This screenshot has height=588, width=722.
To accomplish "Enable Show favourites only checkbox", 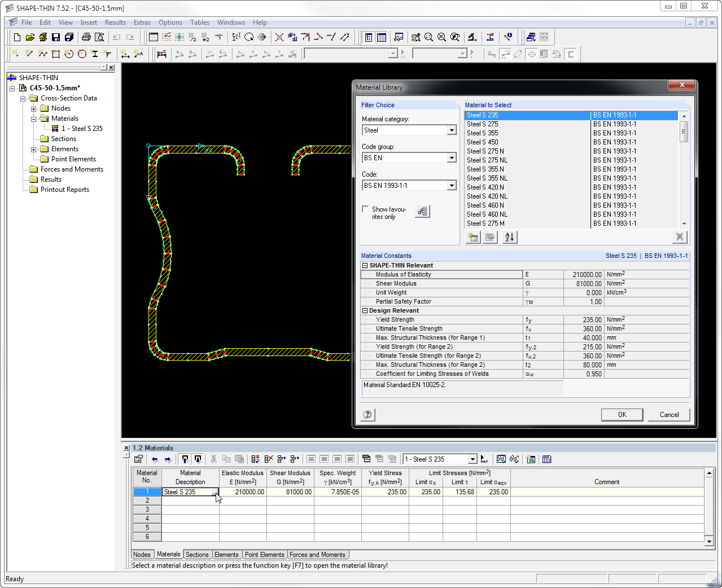I will click(x=365, y=209).
